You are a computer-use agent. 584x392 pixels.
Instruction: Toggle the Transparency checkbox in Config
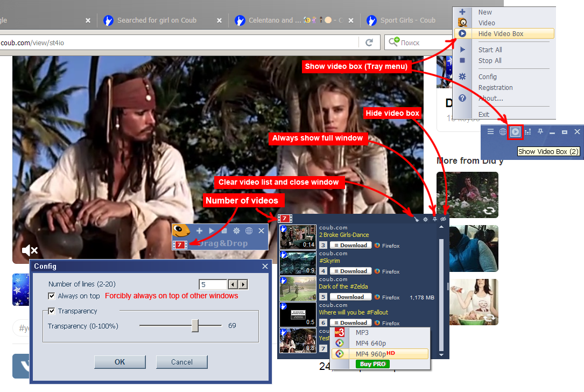tap(52, 311)
